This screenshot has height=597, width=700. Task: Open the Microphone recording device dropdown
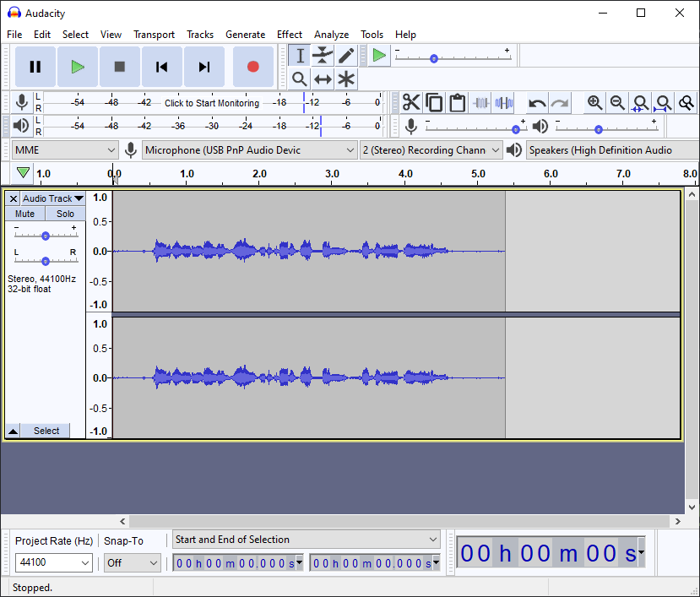click(x=250, y=150)
